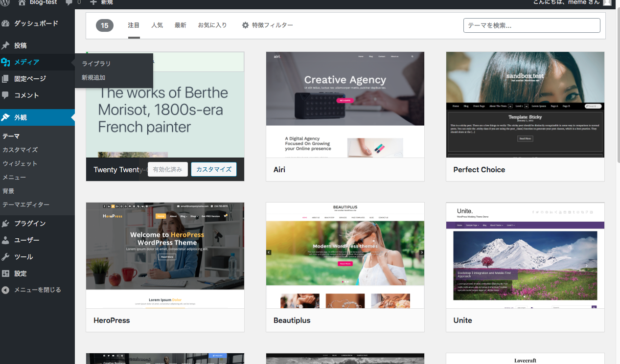Open ダッシュボード menu item
The width and height of the screenshot is (620, 364).
pos(37,23)
